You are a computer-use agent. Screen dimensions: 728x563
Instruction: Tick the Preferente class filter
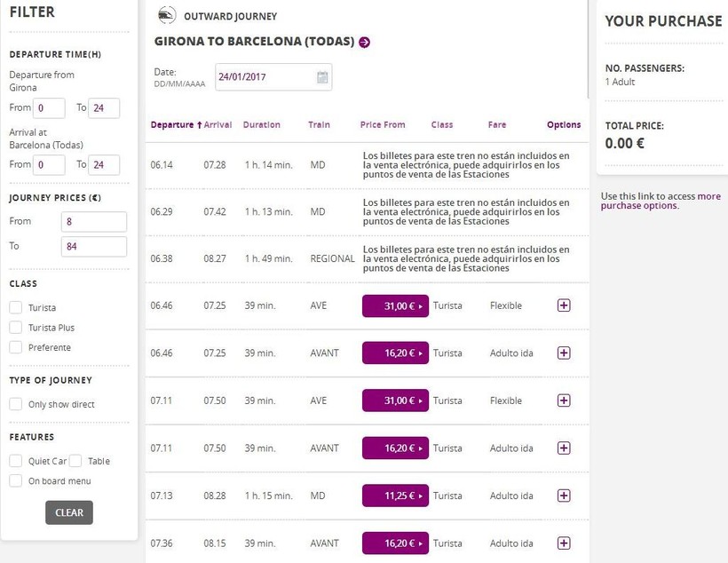(16, 347)
